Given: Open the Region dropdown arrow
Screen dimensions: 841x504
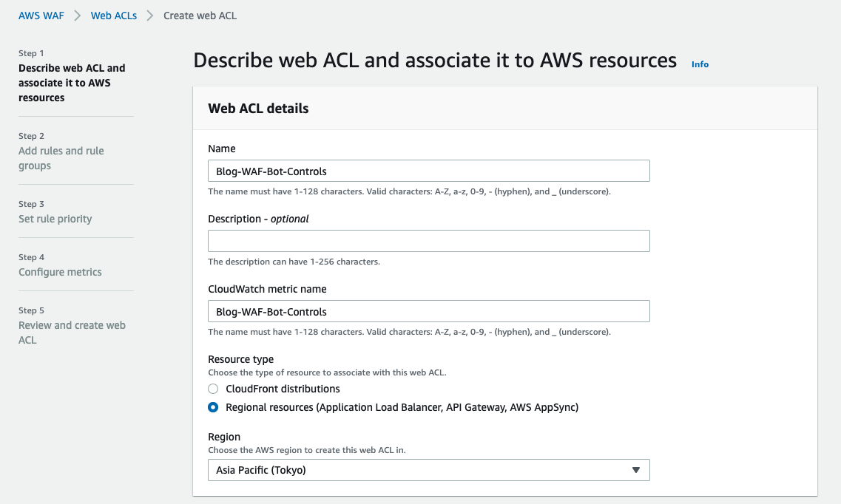Looking at the screenshot, I should pos(635,469).
